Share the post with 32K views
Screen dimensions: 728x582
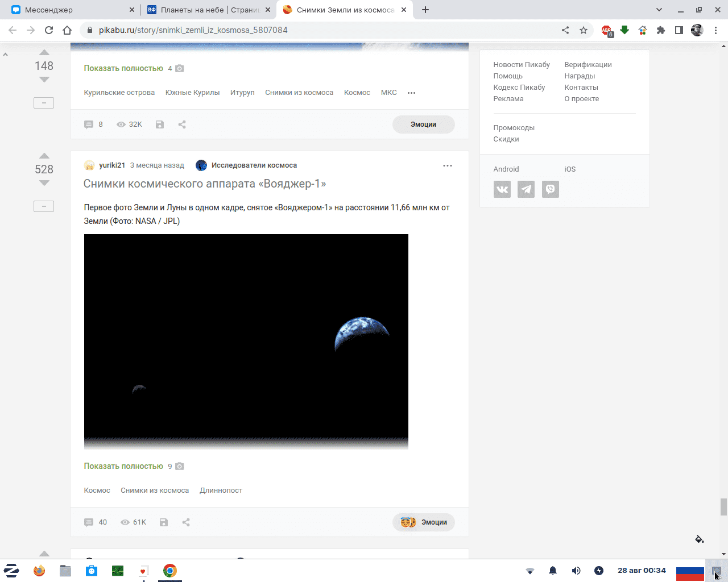[182, 124]
